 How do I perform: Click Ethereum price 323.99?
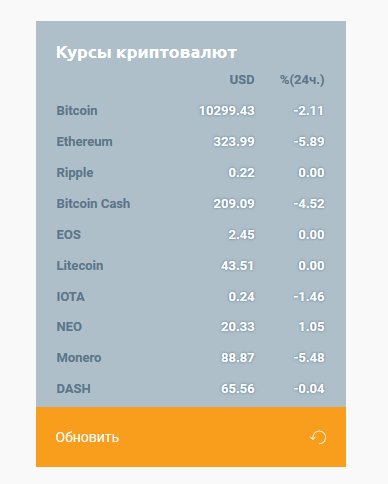point(234,142)
